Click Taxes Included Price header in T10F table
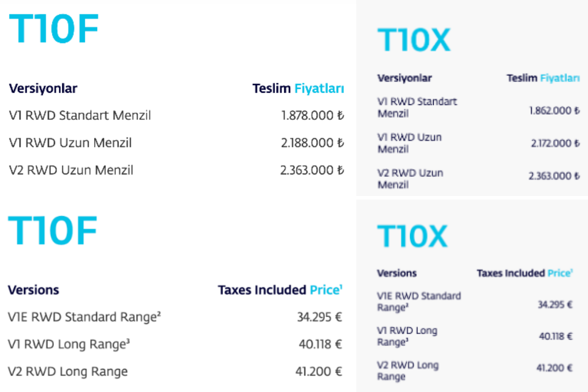 [x=280, y=290]
